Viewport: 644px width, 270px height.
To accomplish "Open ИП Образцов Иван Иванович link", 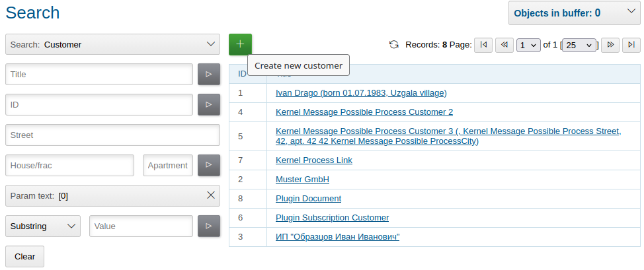I will (x=338, y=237).
